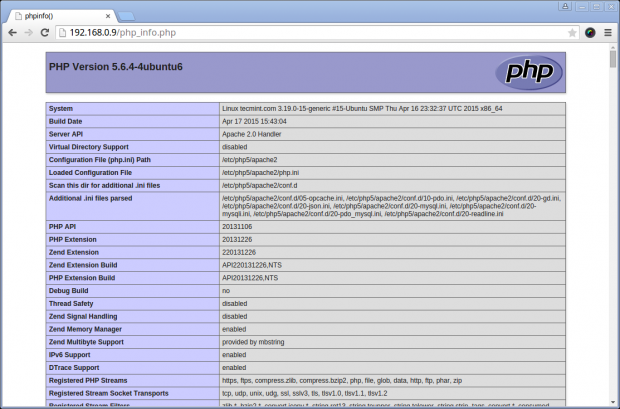Click the PHP Version 5.6.4-4ubuntu6 heading
Screen dimensions: 620x409
pos(116,66)
